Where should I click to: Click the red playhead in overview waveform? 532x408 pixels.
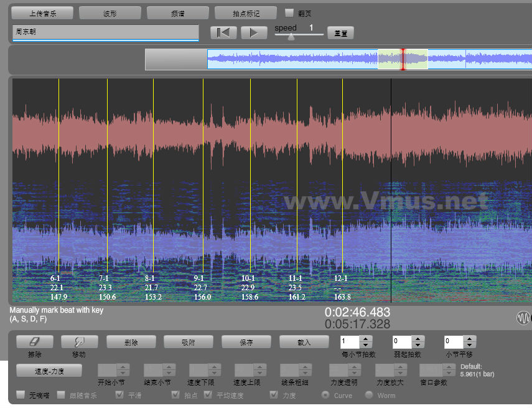[403, 59]
